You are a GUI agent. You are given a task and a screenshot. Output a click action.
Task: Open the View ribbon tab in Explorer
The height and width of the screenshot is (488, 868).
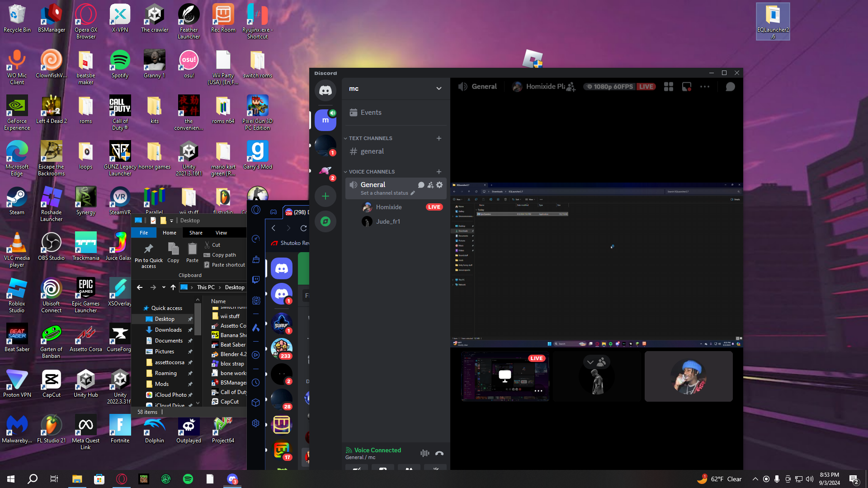221,233
